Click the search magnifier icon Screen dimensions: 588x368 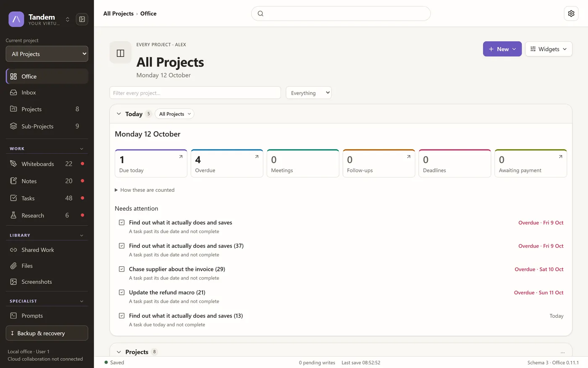(x=260, y=13)
